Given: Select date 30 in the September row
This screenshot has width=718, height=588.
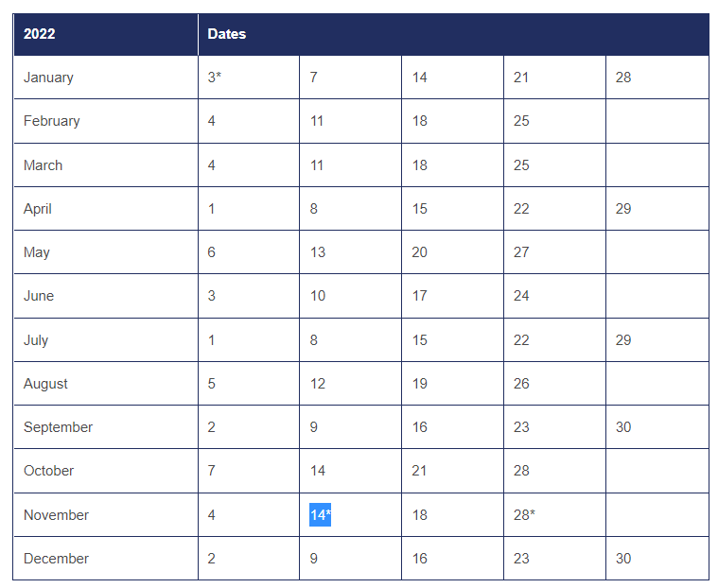Looking at the screenshot, I should [x=623, y=427].
